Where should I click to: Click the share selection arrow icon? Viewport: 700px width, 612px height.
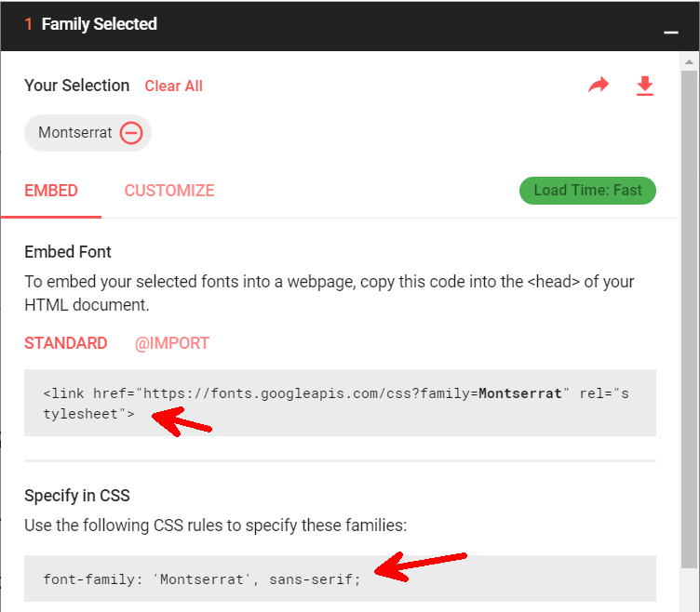point(598,86)
